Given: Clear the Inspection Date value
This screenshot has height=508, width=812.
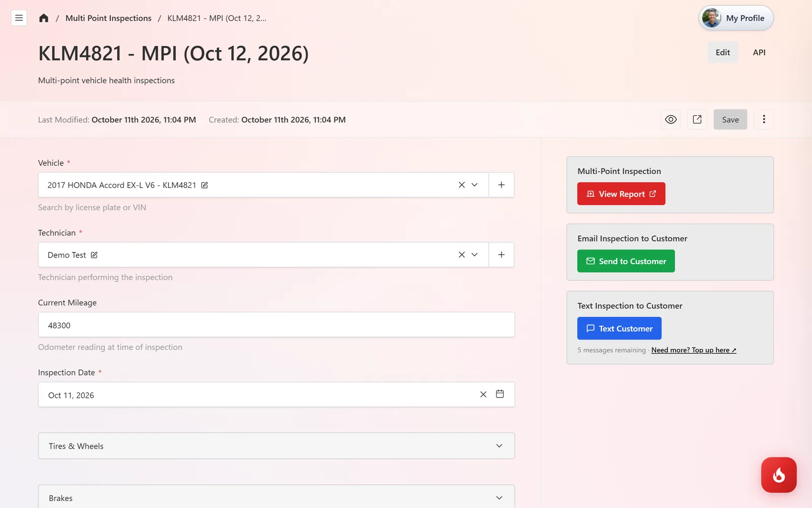Looking at the screenshot, I should (x=483, y=394).
